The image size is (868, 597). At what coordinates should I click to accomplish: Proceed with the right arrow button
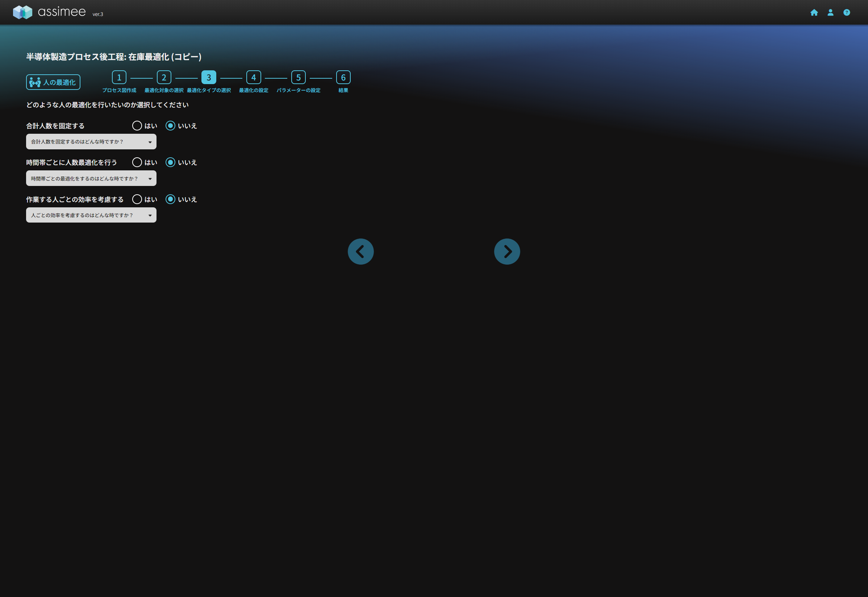coord(507,252)
